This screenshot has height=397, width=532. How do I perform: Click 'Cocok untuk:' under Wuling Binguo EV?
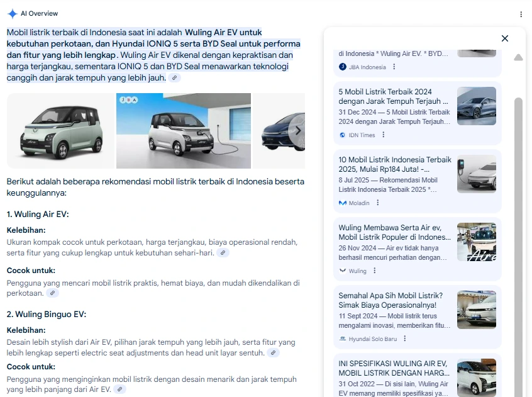31,367
